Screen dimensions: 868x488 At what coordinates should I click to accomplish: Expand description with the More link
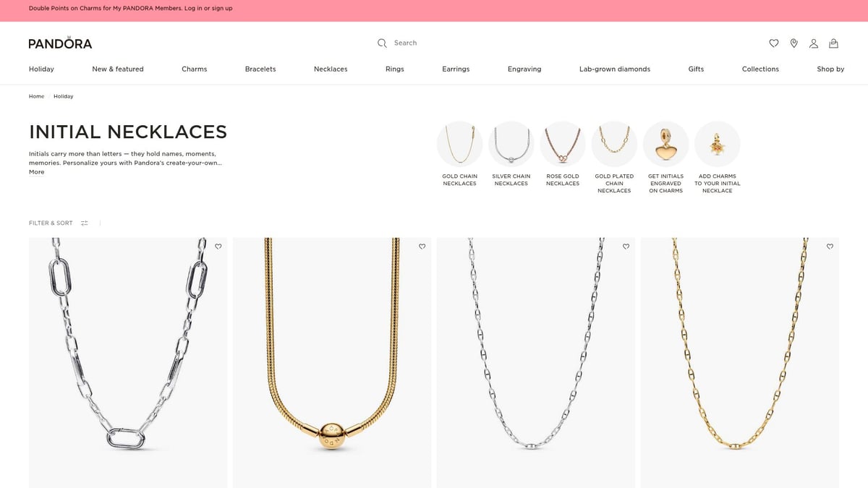36,172
